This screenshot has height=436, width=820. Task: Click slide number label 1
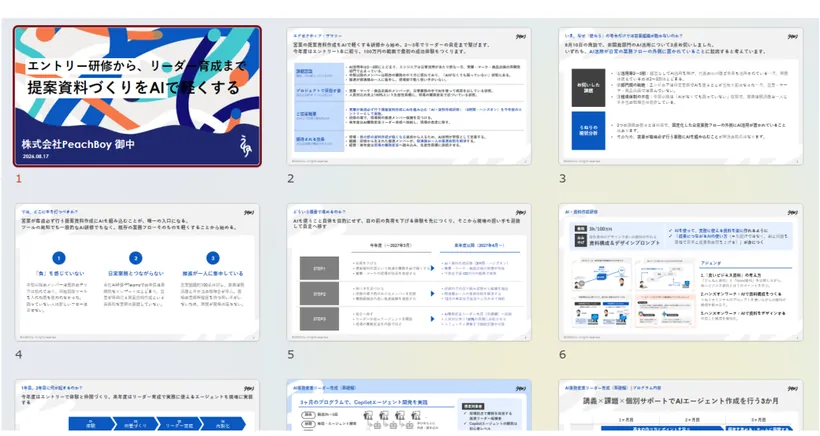pyautogui.click(x=19, y=179)
